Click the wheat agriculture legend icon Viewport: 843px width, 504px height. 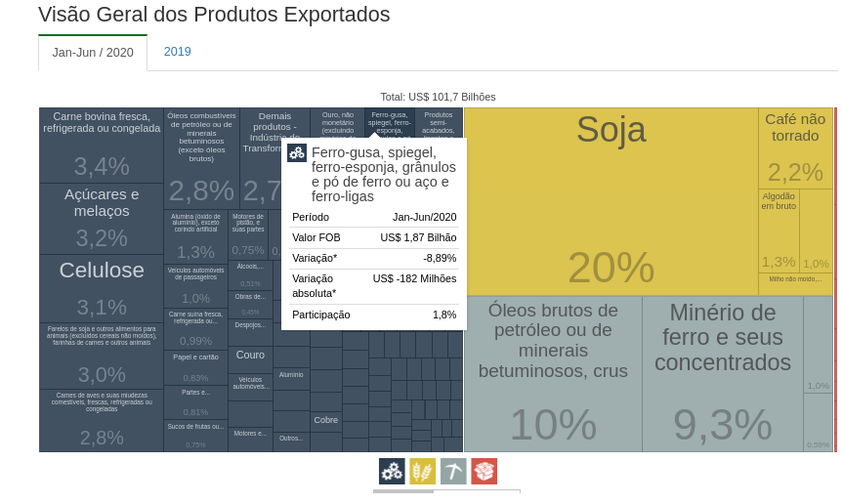coord(422,471)
